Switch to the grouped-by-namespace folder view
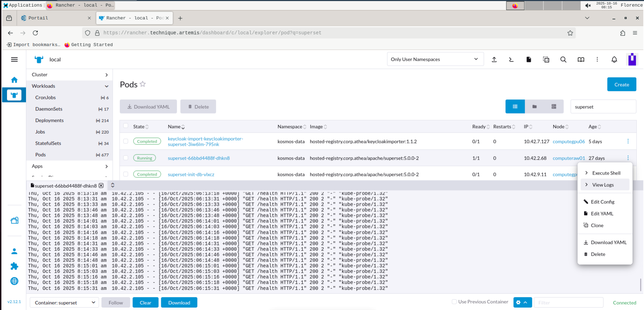This screenshot has height=310, width=644. pyautogui.click(x=534, y=107)
